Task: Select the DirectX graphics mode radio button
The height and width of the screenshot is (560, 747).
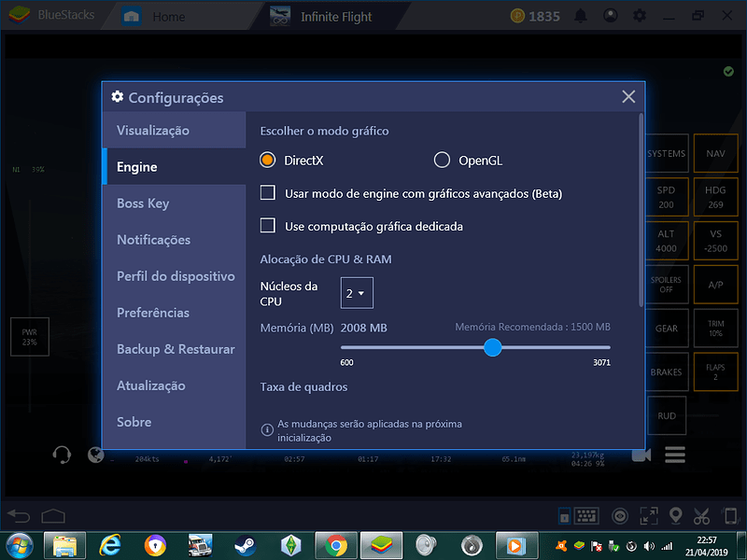Action: click(x=267, y=160)
